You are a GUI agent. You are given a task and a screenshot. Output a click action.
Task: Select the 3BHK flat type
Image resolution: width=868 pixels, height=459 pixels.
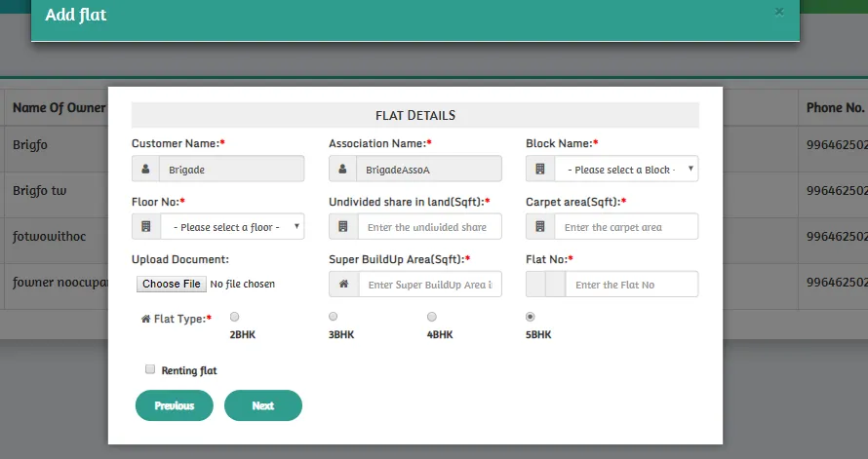click(x=334, y=317)
